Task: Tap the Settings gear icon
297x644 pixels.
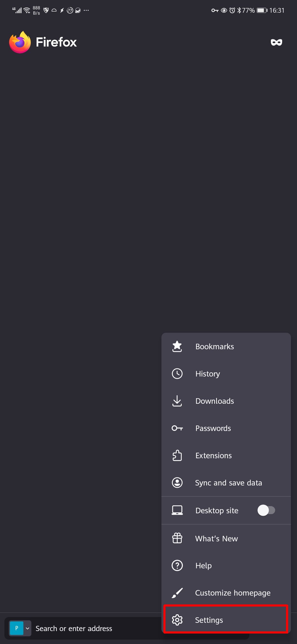Action: (x=177, y=620)
